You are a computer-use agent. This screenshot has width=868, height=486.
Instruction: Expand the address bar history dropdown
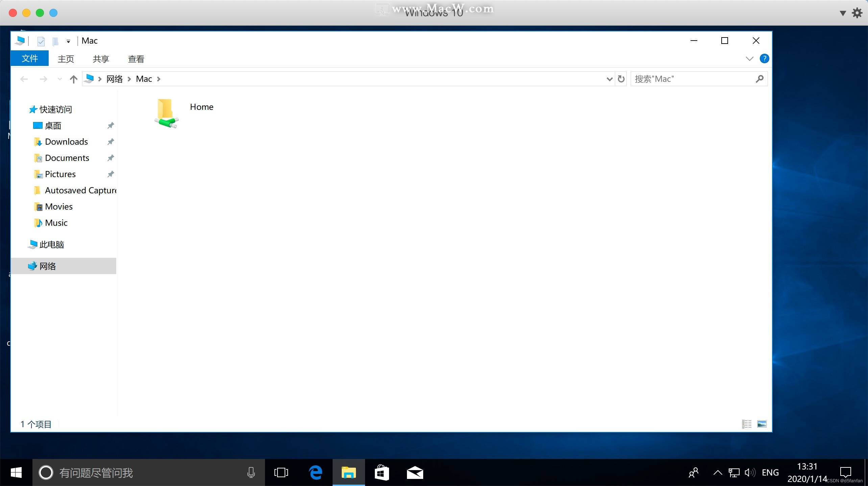(x=609, y=79)
